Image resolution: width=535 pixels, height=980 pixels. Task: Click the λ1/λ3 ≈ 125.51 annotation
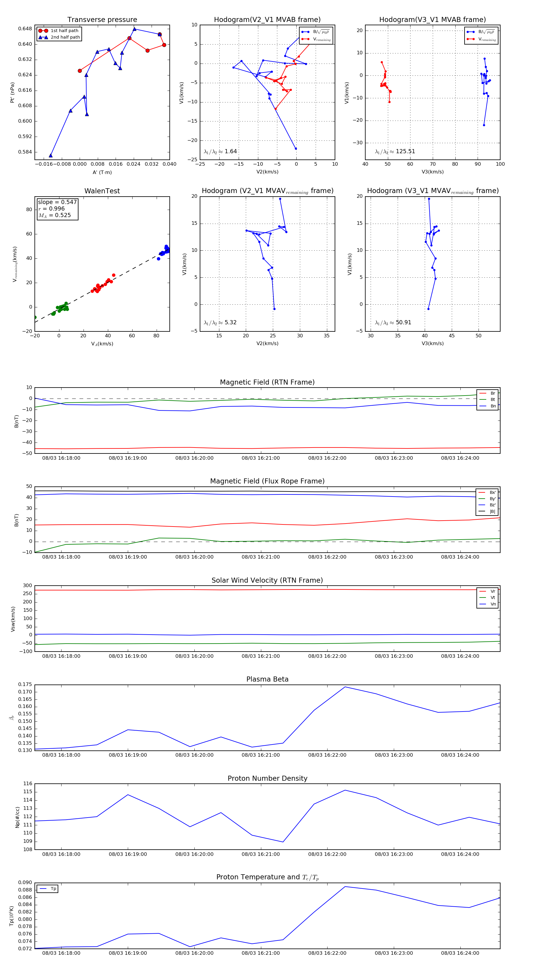click(x=395, y=151)
